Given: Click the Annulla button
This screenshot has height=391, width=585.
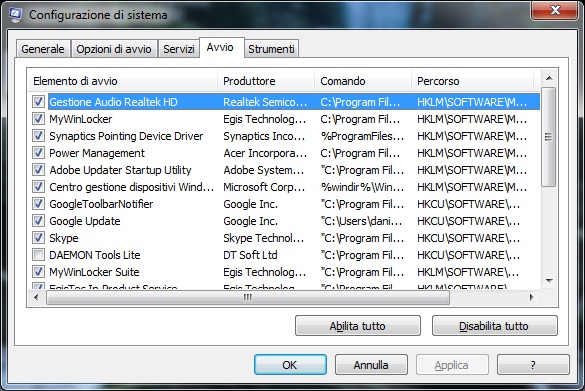Looking at the screenshot, I should coord(371,365).
